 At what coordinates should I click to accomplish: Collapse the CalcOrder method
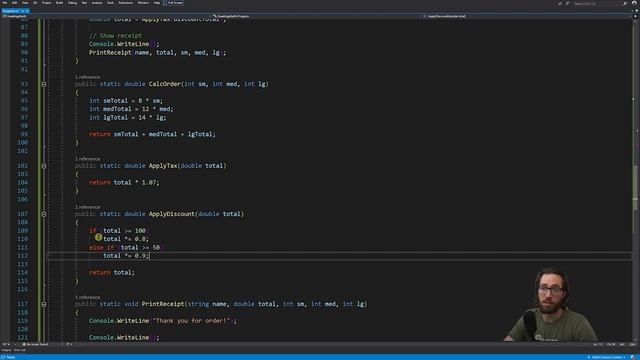coord(44,84)
